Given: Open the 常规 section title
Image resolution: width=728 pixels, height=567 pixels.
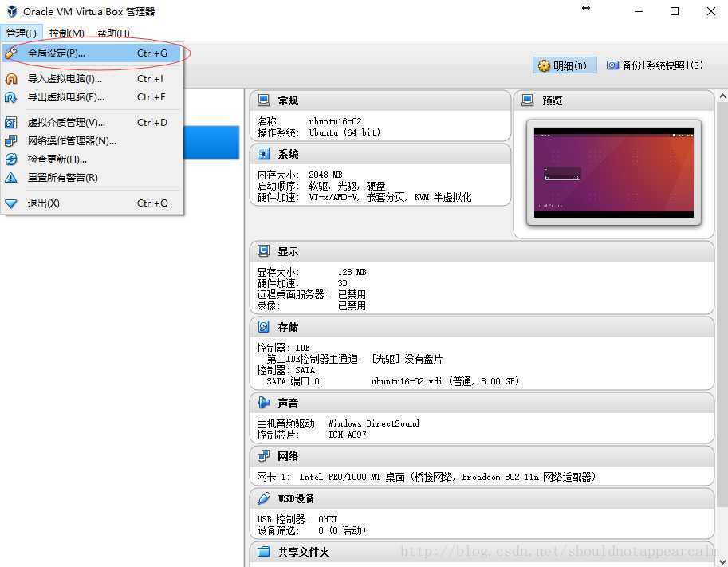Looking at the screenshot, I should coord(288,100).
